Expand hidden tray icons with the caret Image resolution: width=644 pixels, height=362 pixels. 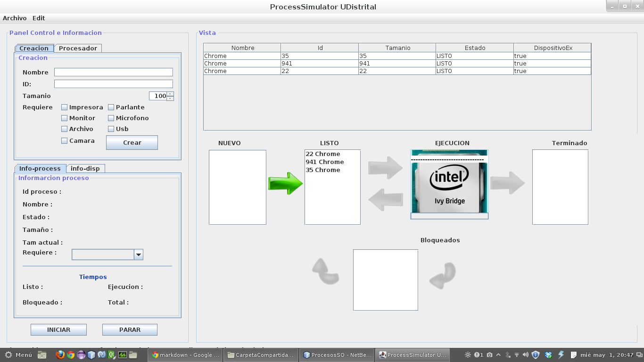498,355
